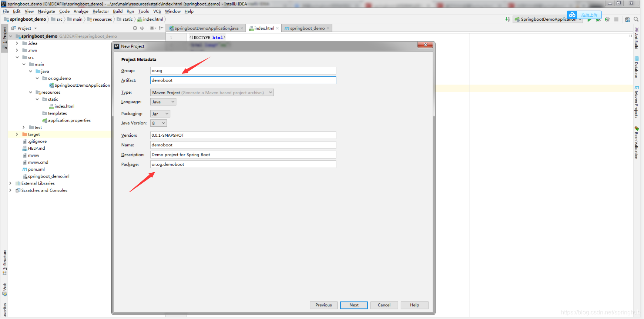Collapse all in Project panel icon
This screenshot has width=644, height=319.
click(142, 28)
